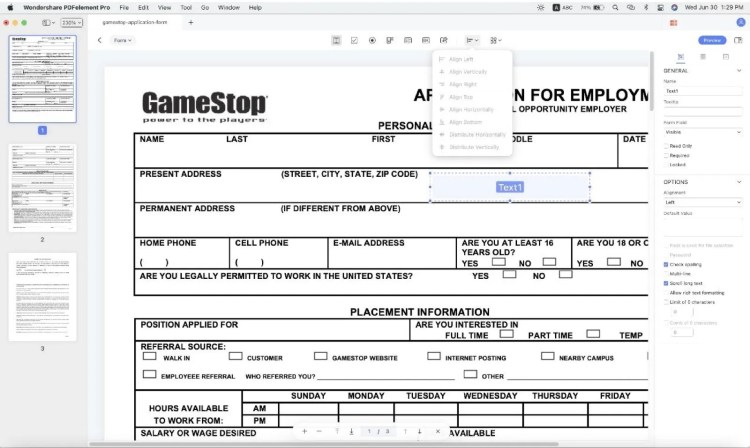Choose Align Vertically from the menu
Viewport: 750px width, 448px height.
coord(468,72)
